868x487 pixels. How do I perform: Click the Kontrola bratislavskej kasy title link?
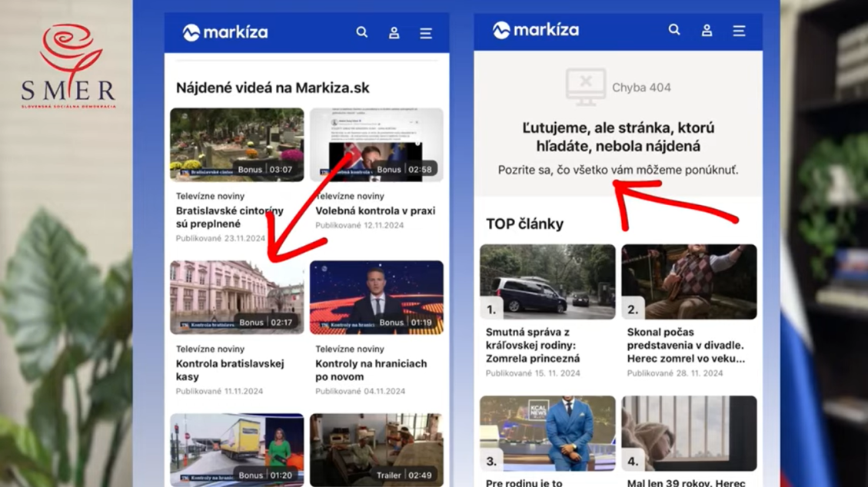pyautogui.click(x=230, y=369)
